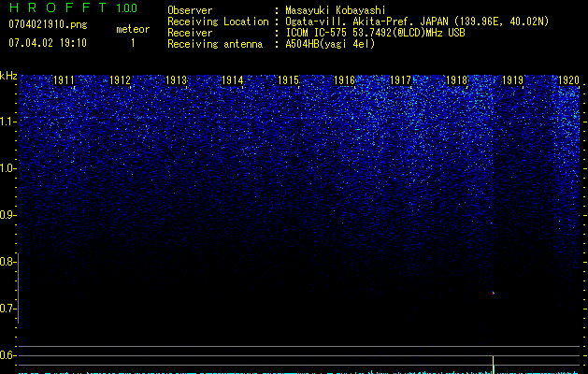Select ICOM IC-575 53.7492 MHz USB text

click(x=375, y=33)
